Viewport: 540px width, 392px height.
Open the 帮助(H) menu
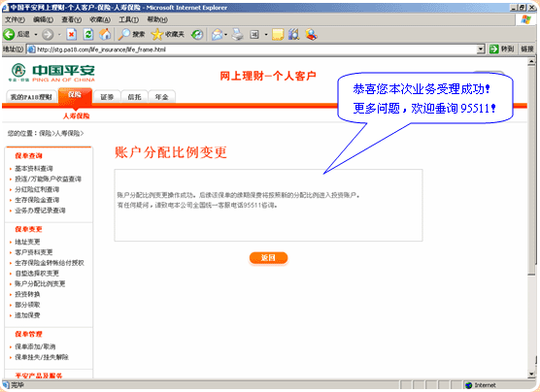[157, 20]
